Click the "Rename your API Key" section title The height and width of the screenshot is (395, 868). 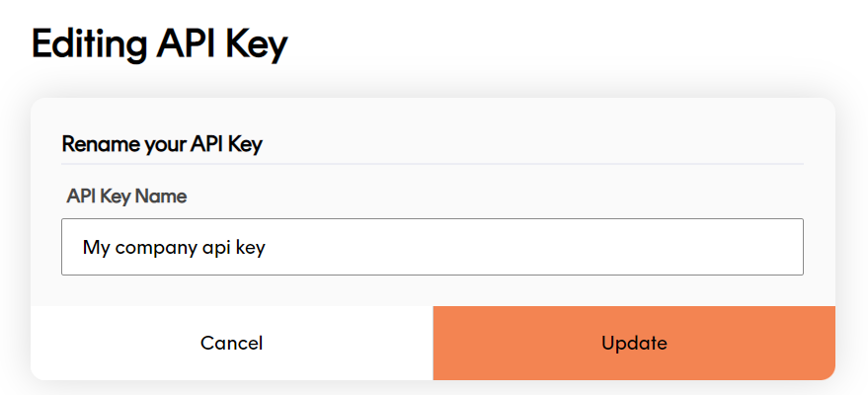coord(162,144)
